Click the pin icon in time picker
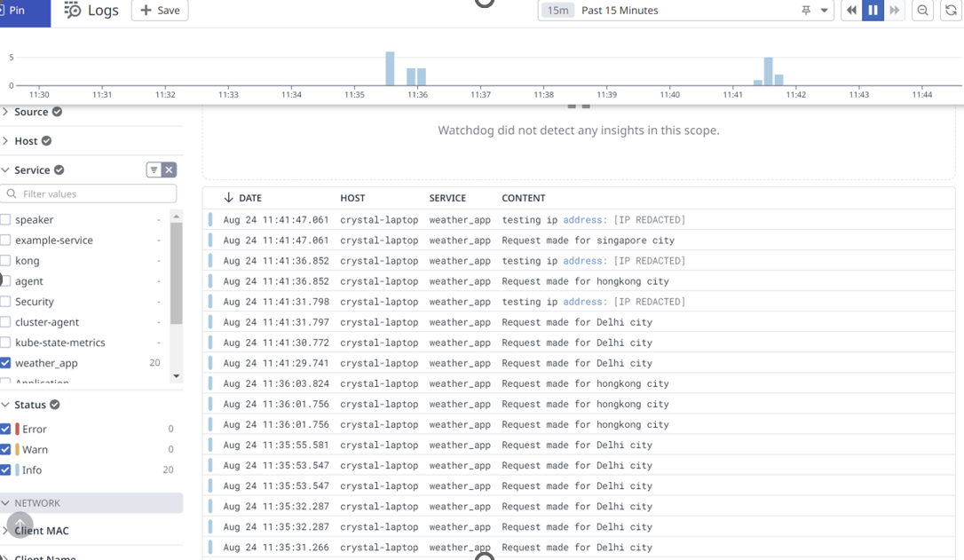 806,11
